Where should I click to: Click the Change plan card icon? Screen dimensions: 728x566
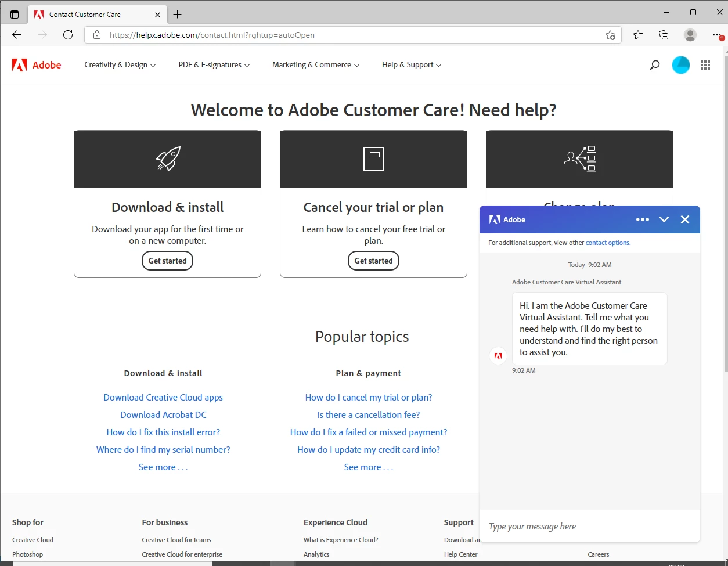coord(580,158)
